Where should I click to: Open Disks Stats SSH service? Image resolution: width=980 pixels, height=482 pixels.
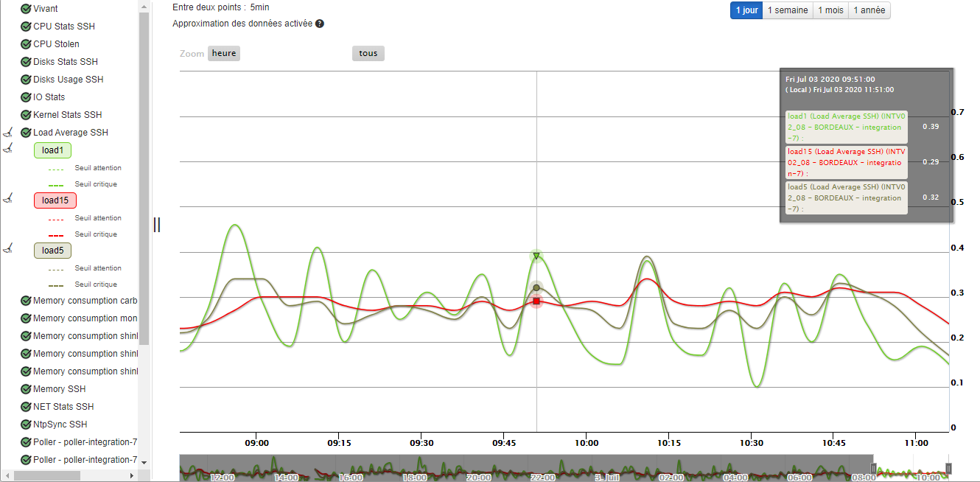tap(66, 62)
